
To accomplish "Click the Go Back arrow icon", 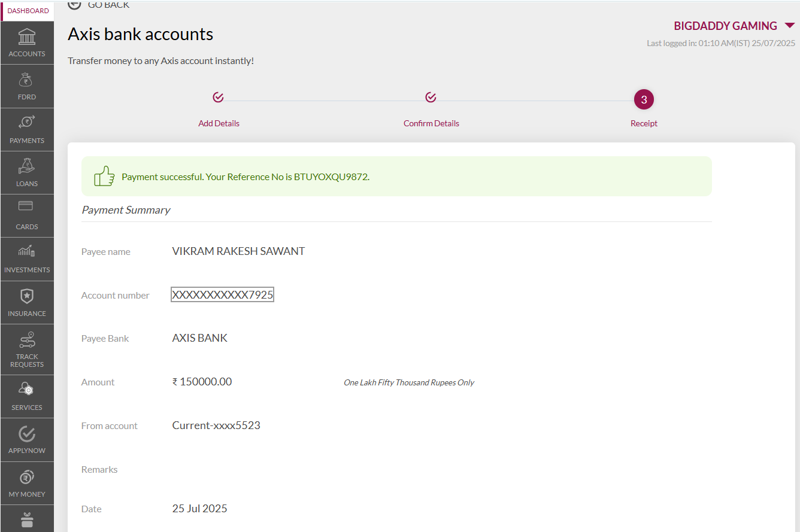I will (74, 5).
